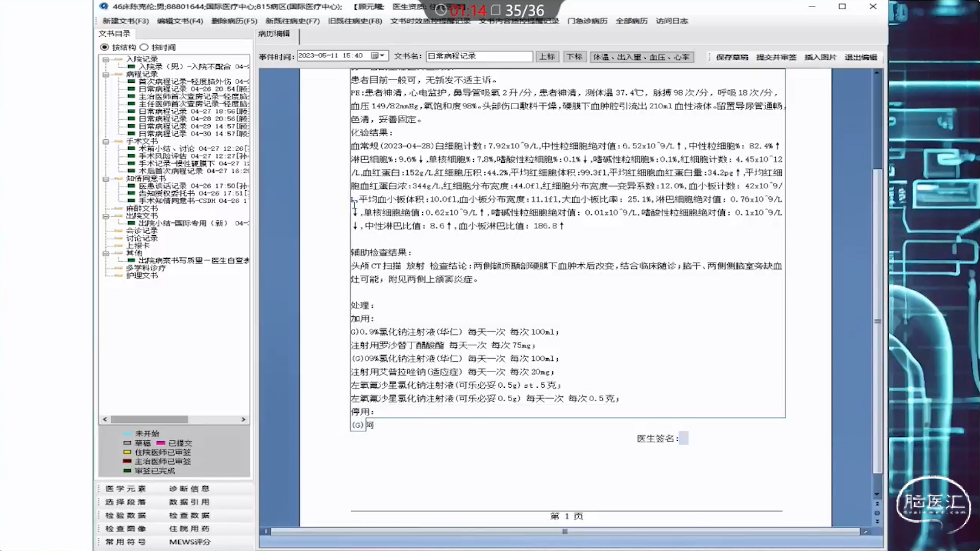Click into the 文书名 input field
Image resolution: width=980 pixels, height=551 pixels.
pyautogui.click(x=479, y=56)
